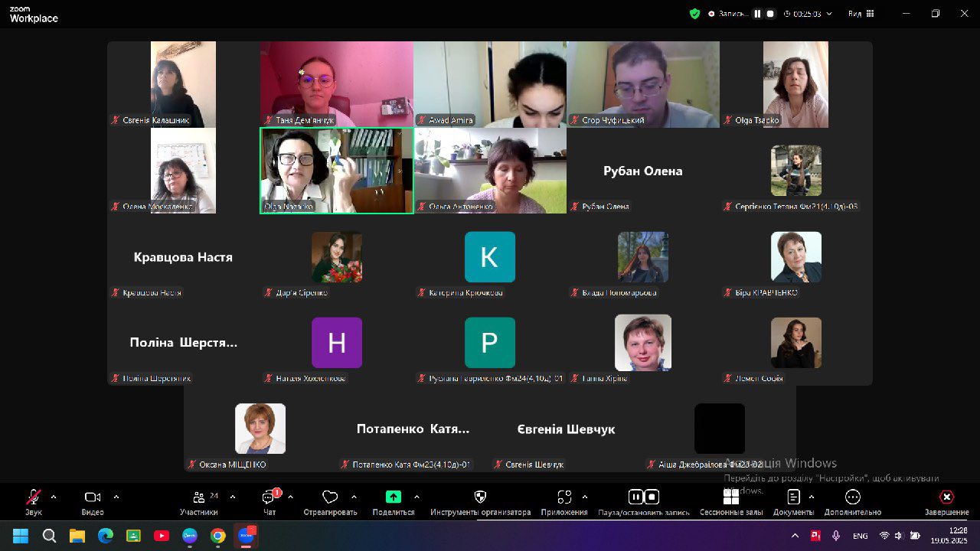This screenshot has width=980, height=551.
Task: Expand audio options arrow next to Звук
Action: pyautogui.click(x=54, y=497)
